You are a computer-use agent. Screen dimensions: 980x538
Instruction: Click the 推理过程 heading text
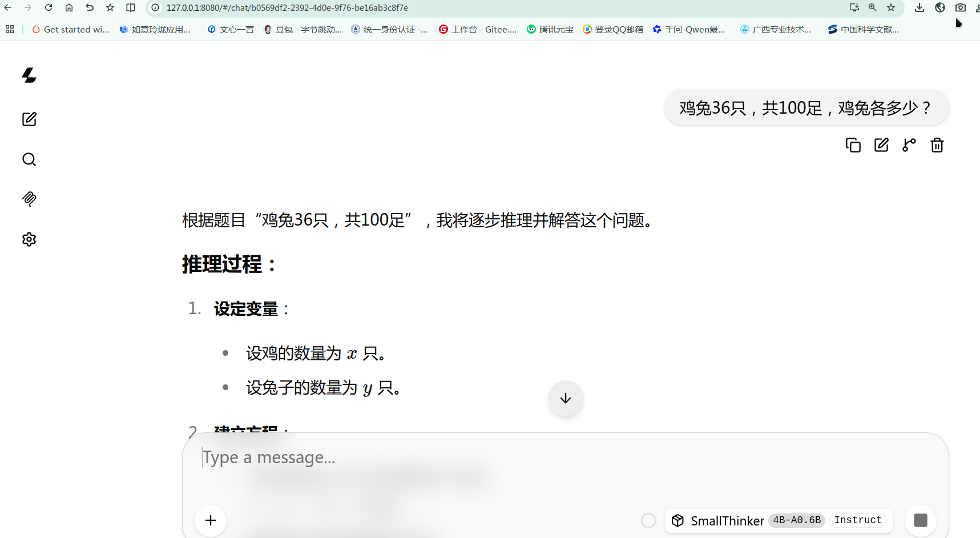coord(229,264)
